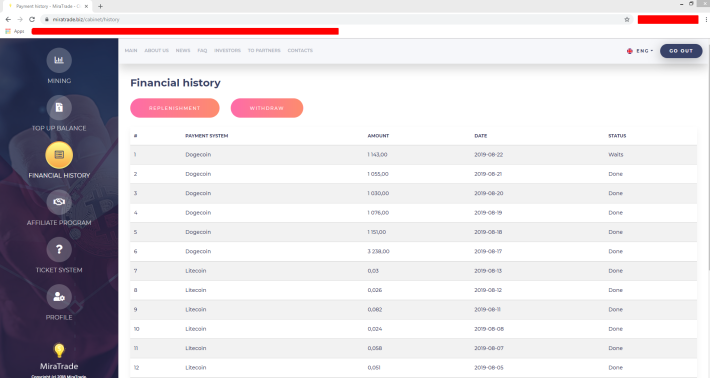Open the ENG language dropdown
The width and height of the screenshot is (710, 378).
coord(640,51)
